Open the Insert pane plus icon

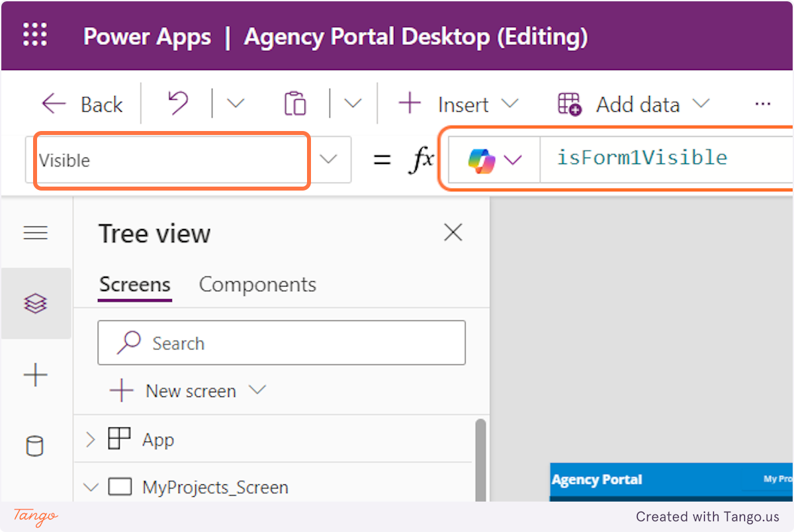36,375
